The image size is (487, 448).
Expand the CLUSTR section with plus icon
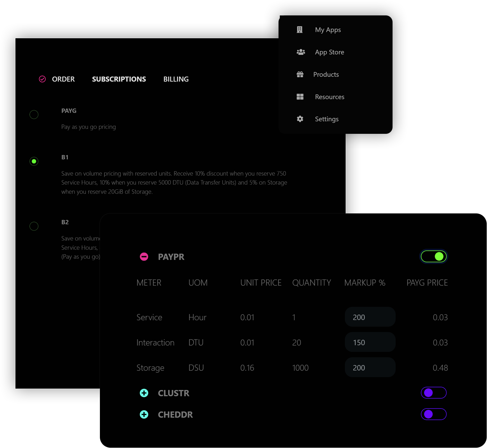point(144,393)
